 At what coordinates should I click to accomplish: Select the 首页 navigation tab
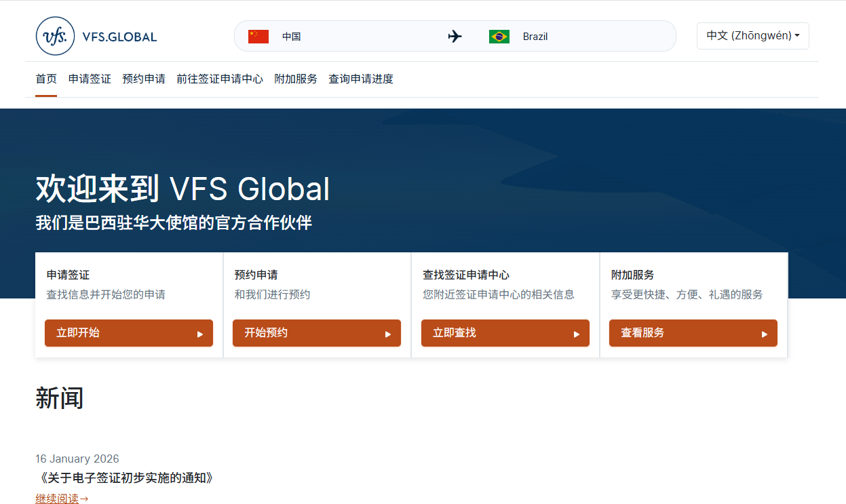pos(45,79)
